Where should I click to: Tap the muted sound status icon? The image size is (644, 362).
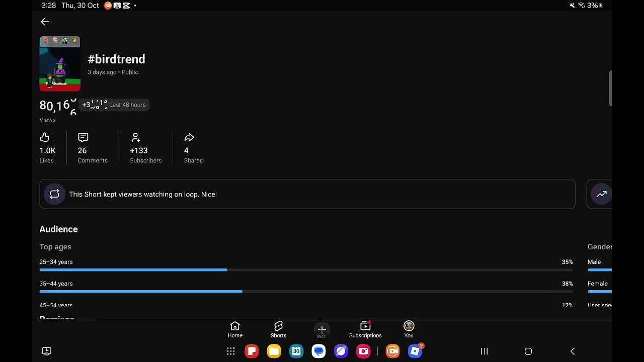(573, 6)
